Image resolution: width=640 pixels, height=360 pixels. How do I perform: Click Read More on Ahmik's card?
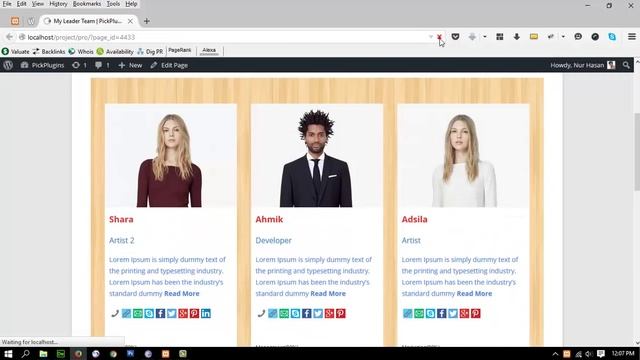click(328, 293)
